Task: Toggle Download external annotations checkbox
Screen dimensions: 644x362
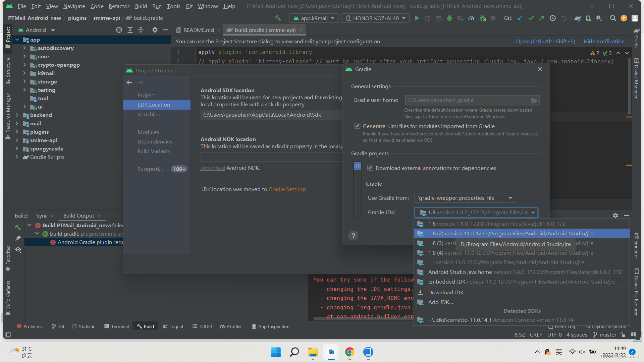Action: 370,168
